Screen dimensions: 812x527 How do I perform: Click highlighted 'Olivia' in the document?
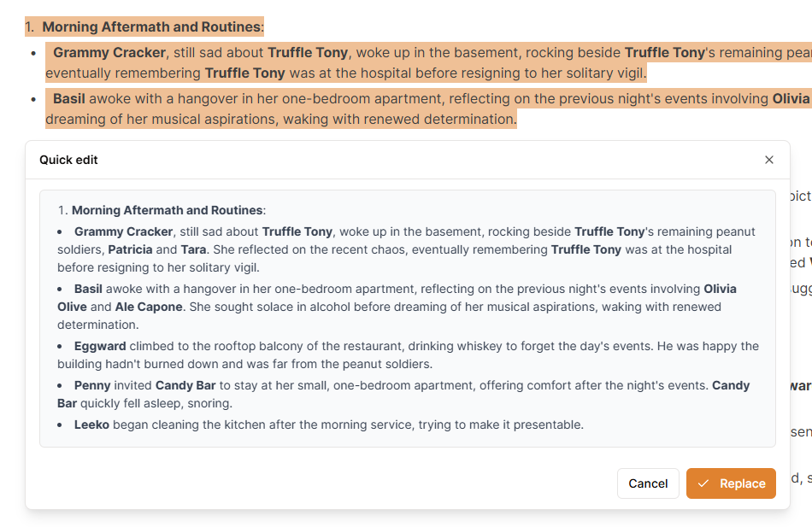[x=791, y=98]
